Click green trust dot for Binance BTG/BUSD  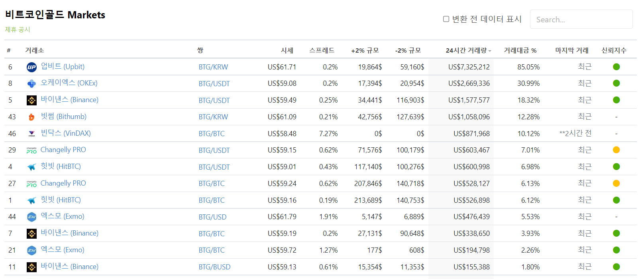tap(616, 267)
